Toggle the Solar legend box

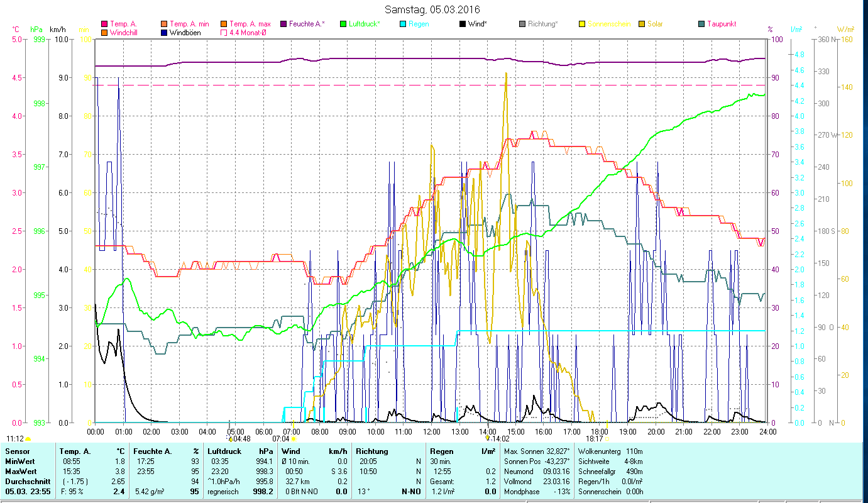pos(641,25)
